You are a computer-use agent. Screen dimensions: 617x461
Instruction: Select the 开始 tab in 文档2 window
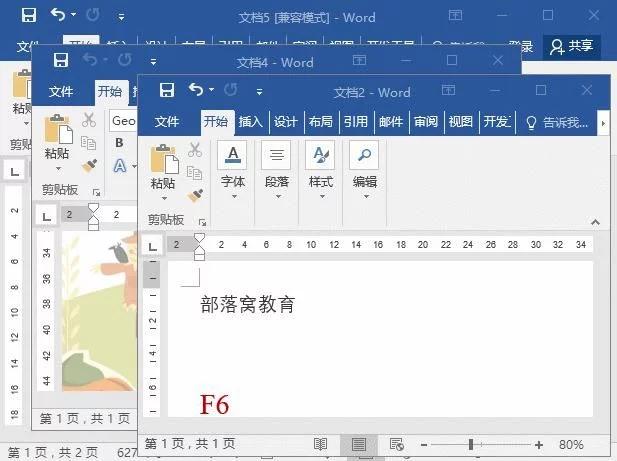click(216, 122)
